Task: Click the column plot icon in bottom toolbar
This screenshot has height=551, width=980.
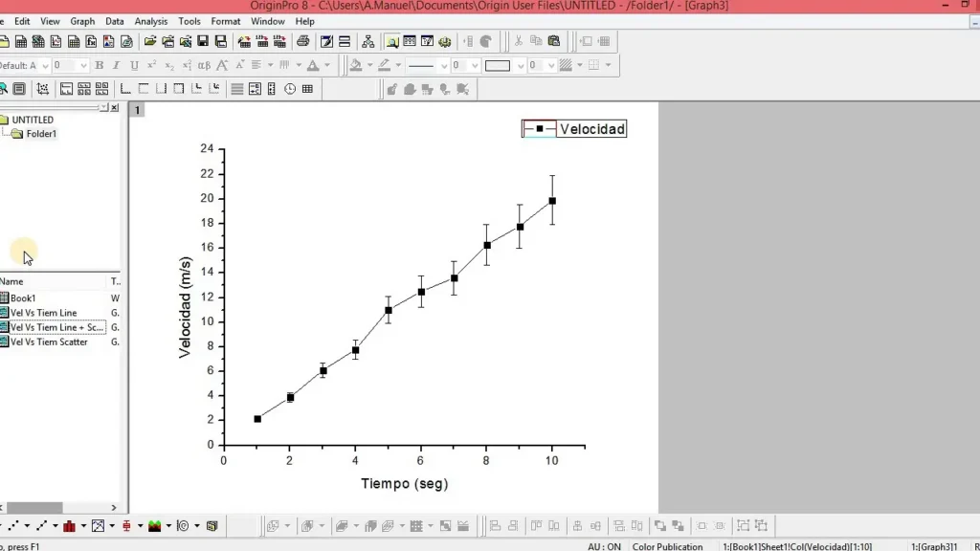Action: click(70, 526)
